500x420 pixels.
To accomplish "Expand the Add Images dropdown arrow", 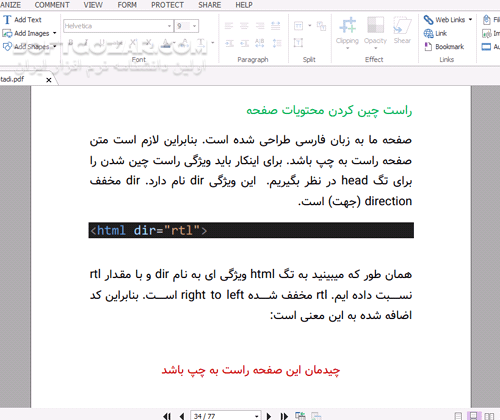I will [55, 33].
